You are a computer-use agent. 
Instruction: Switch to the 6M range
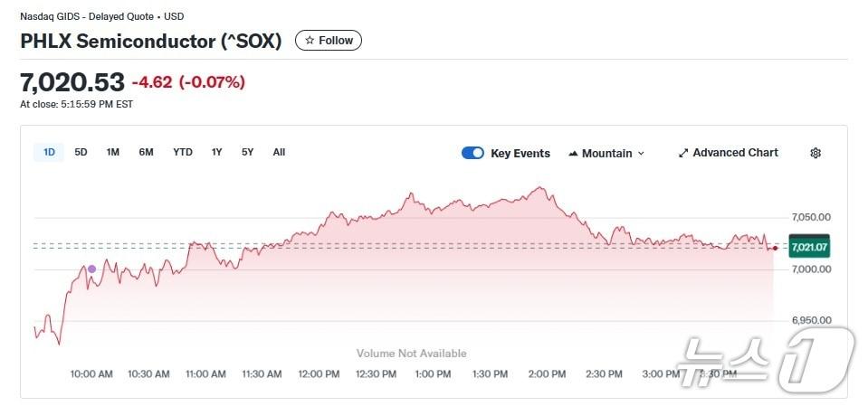[146, 152]
